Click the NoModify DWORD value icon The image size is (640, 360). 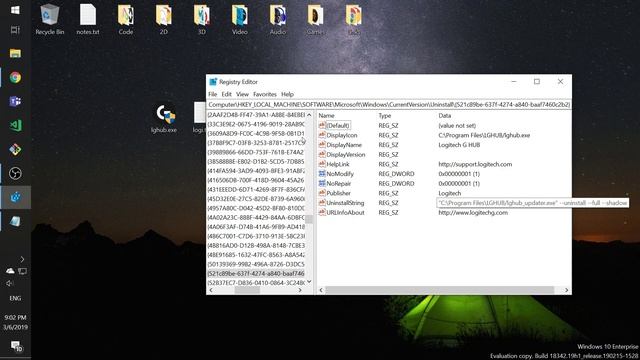(322, 174)
